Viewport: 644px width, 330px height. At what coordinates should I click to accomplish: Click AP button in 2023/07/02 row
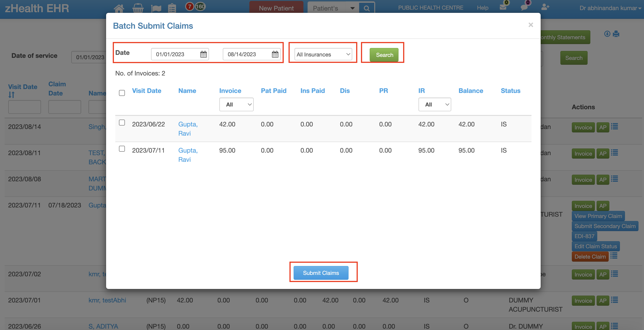click(603, 275)
